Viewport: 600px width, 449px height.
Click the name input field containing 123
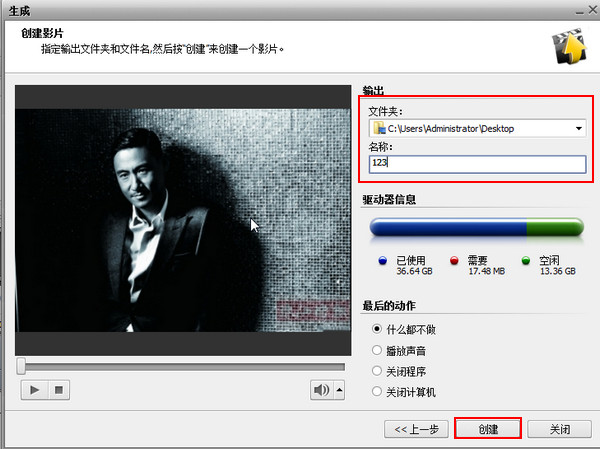(x=477, y=164)
